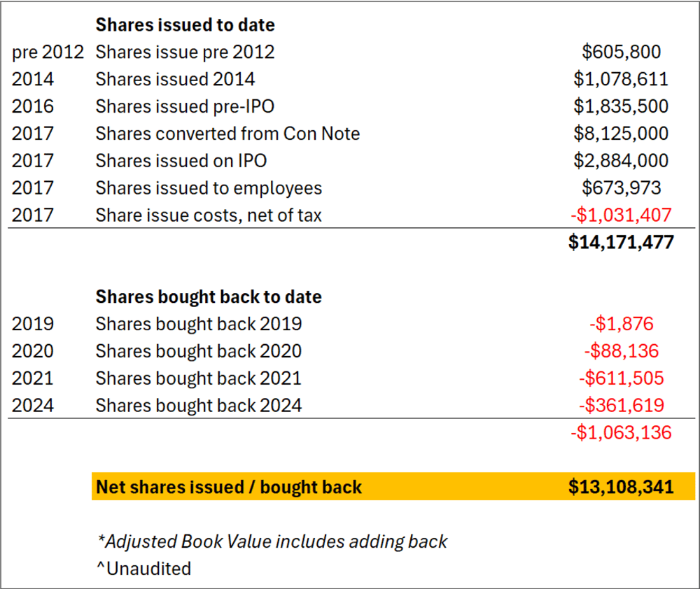Click the -$611,505 amount for 2021
The image size is (700, 589).
621,378
